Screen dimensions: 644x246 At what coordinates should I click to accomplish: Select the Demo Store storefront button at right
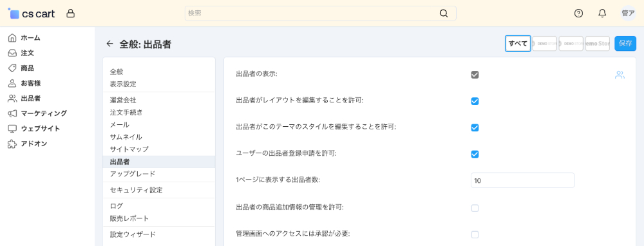(598, 44)
